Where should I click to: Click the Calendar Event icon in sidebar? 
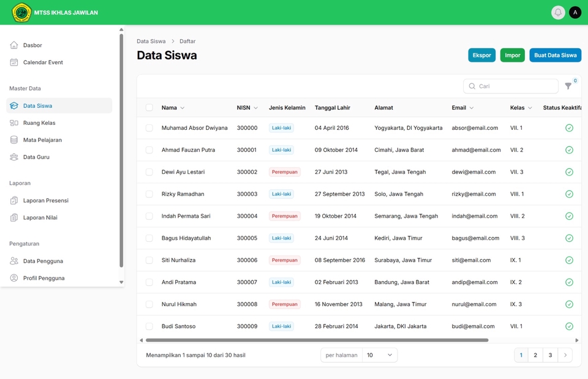[x=14, y=62]
